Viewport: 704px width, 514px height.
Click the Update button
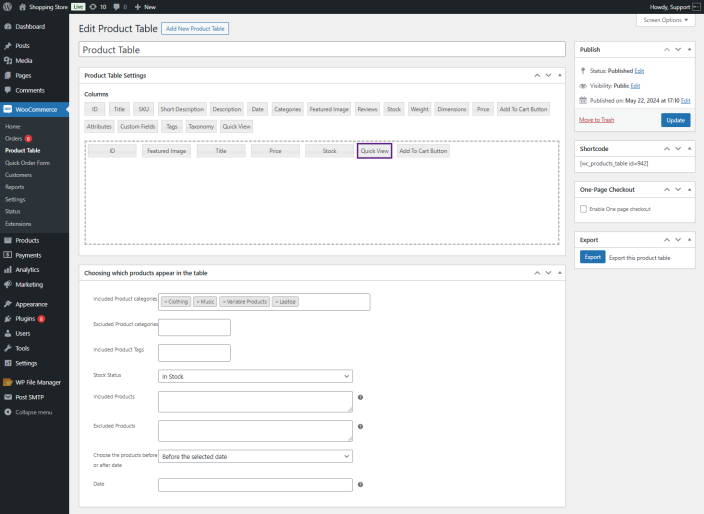pos(675,120)
